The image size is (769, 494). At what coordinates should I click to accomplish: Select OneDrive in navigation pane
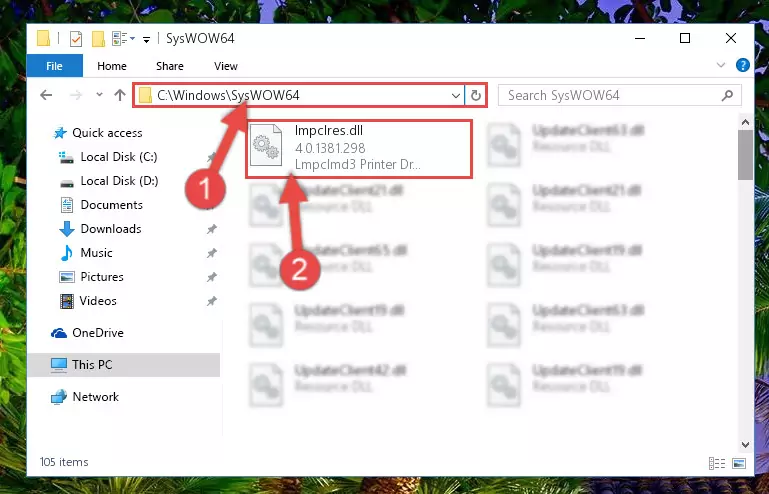coord(98,333)
